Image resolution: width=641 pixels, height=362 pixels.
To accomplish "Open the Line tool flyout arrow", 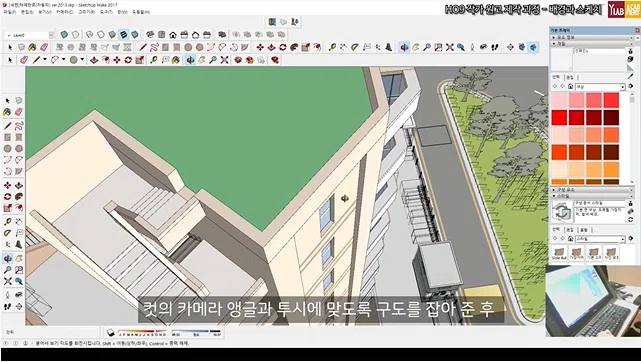I will pos(45,60).
